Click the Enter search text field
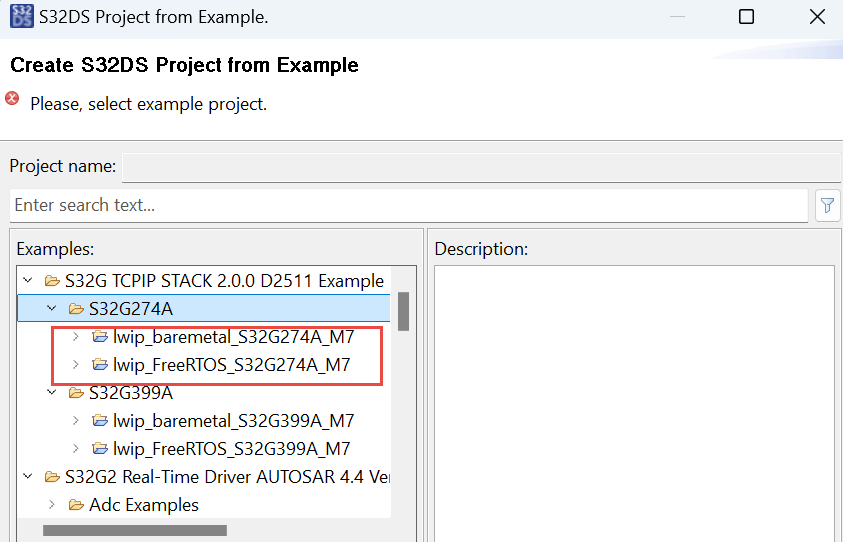Image resolution: width=843 pixels, height=542 pixels. tap(409, 205)
